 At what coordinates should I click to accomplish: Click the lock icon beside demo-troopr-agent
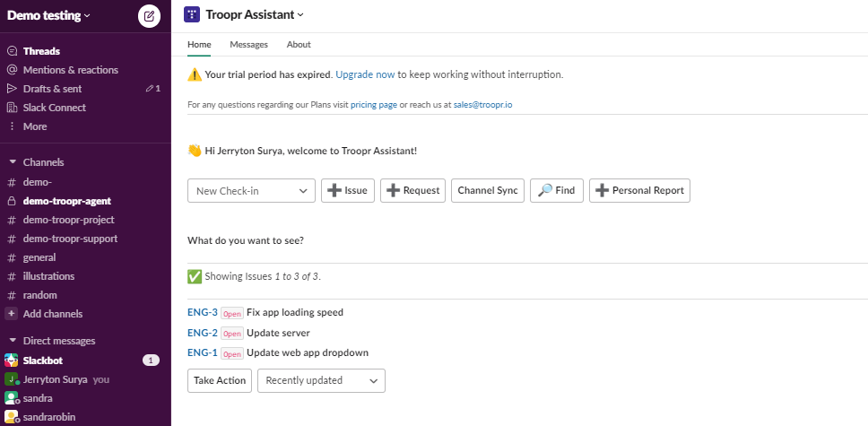12,201
